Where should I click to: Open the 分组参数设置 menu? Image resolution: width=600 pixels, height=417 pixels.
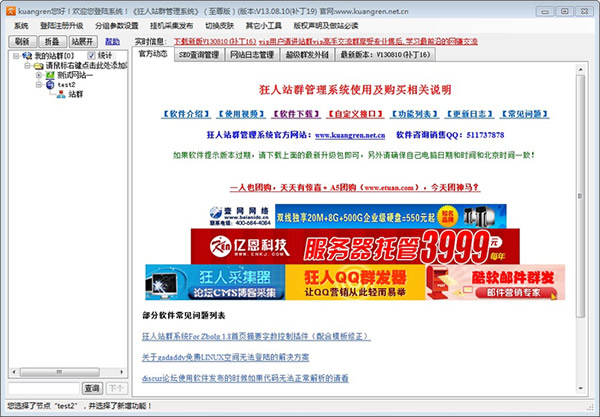(x=117, y=26)
